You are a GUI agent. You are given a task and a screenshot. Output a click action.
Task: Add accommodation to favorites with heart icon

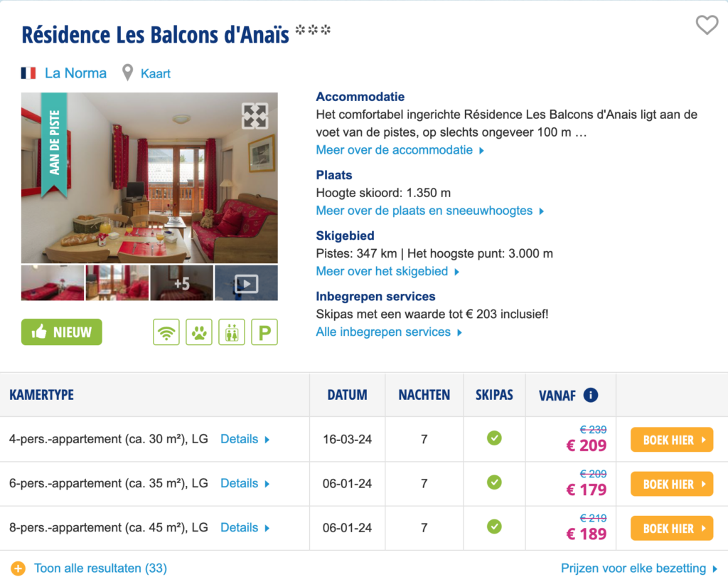point(707,26)
